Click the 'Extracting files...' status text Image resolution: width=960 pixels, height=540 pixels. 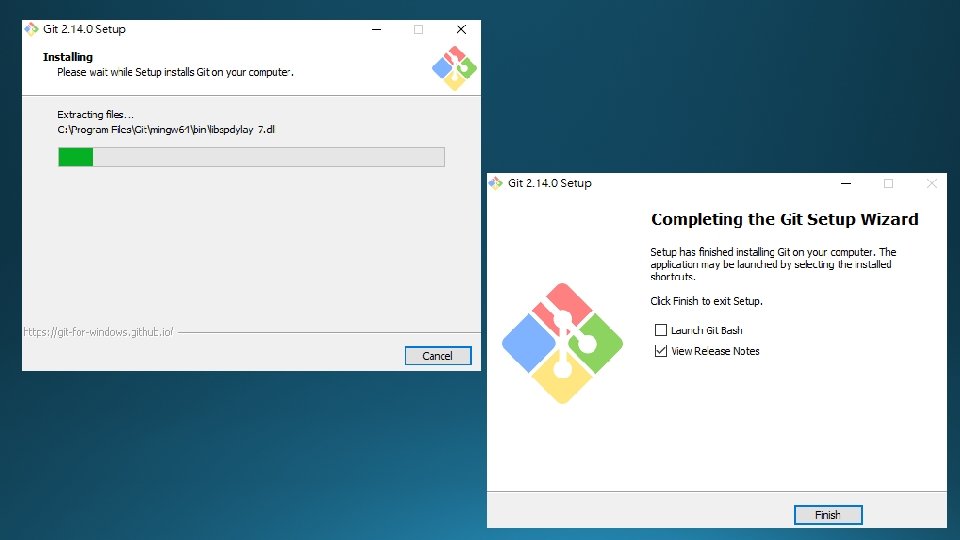tap(96, 114)
